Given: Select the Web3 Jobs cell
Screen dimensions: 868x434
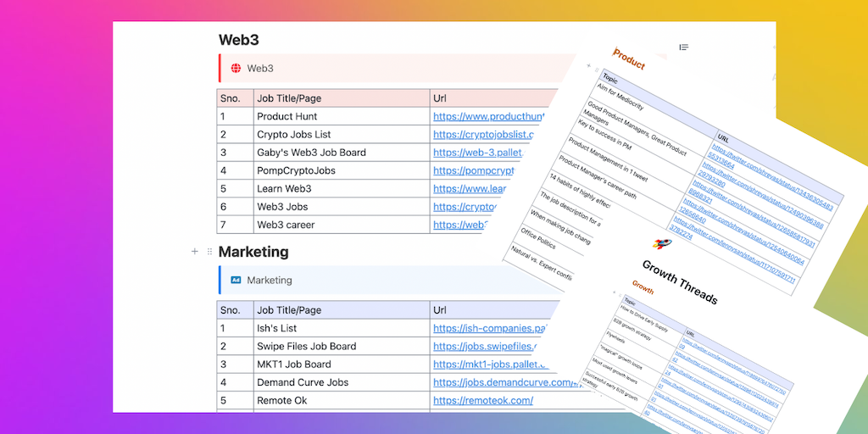Looking at the screenshot, I should 342,207.
